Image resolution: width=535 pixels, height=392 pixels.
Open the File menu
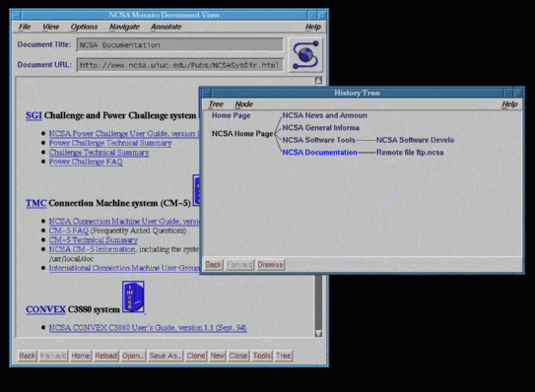(25, 27)
